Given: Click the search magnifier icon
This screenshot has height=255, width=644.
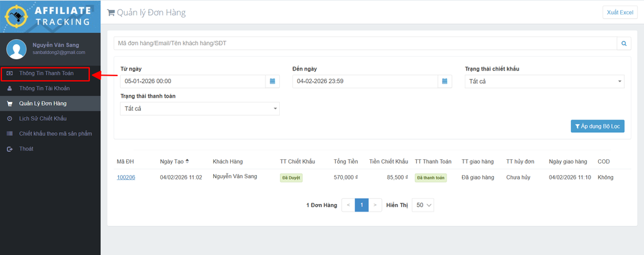Looking at the screenshot, I should 624,43.
